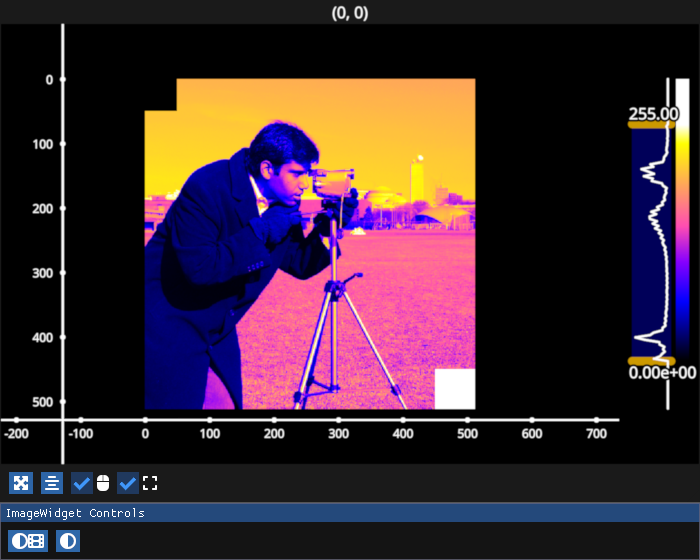Click the contrast reset icon with film strip
Screen dimensions: 700x560
[x=27, y=541]
